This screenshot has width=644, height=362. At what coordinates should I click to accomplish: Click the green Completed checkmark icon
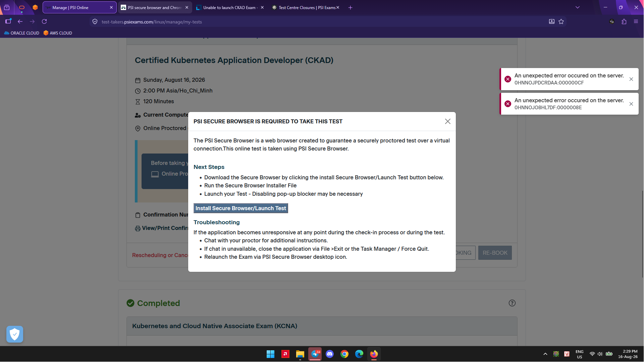point(130,303)
